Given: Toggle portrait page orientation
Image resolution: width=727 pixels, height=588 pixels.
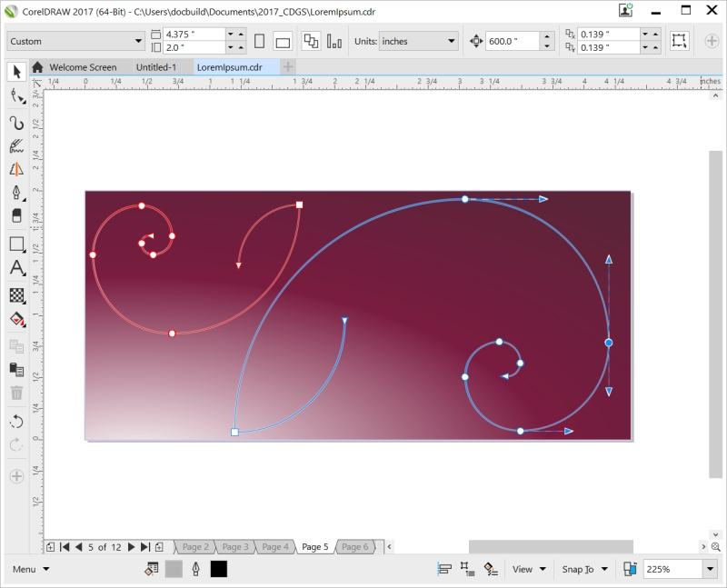Looking at the screenshot, I should tap(260, 41).
